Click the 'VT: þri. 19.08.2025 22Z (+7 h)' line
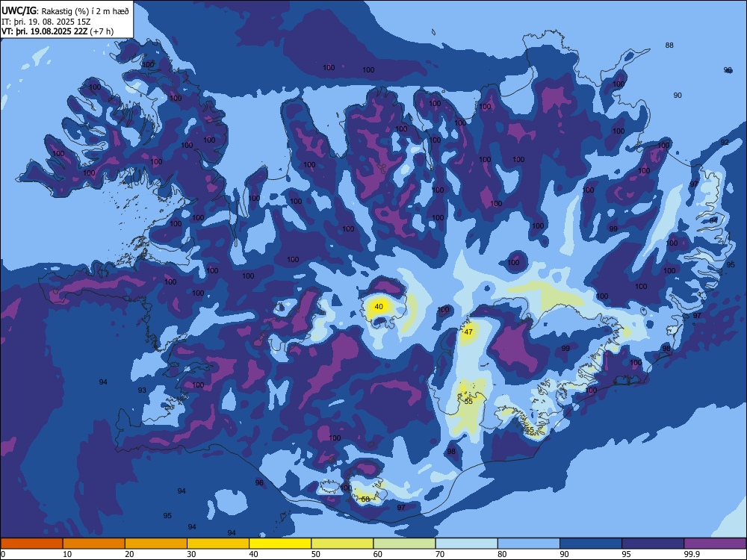This screenshot has height=560, width=747. coord(58,31)
